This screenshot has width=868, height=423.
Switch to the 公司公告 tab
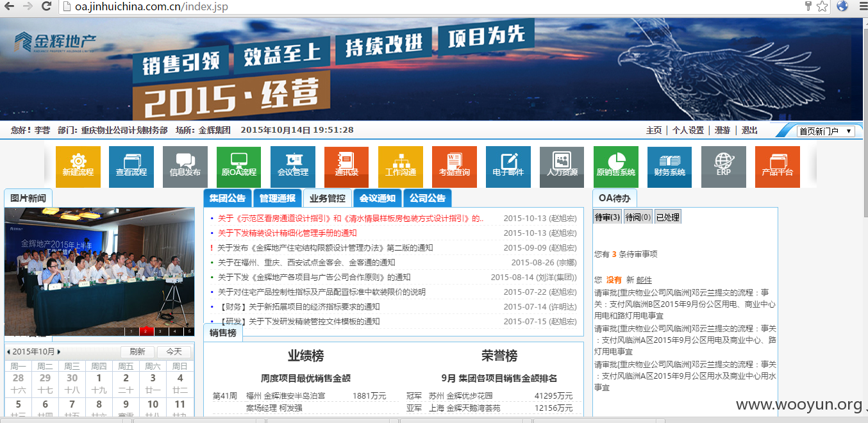tap(428, 198)
